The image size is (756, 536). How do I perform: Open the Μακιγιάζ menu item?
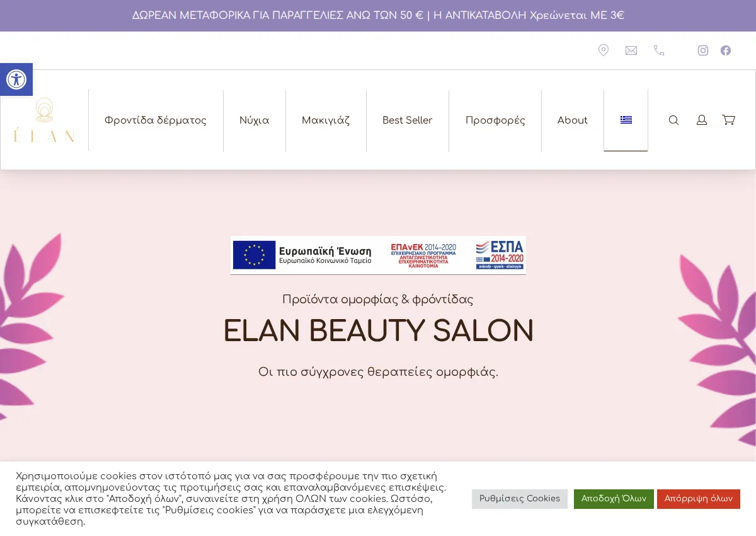(326, 120)
